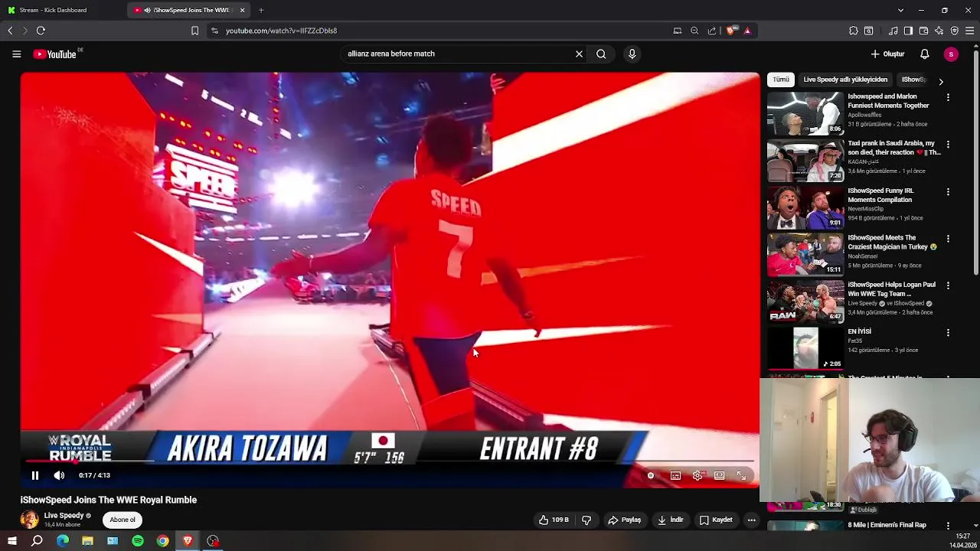Switch to theater mode view
Screen dimensions: 980x551
720,475
